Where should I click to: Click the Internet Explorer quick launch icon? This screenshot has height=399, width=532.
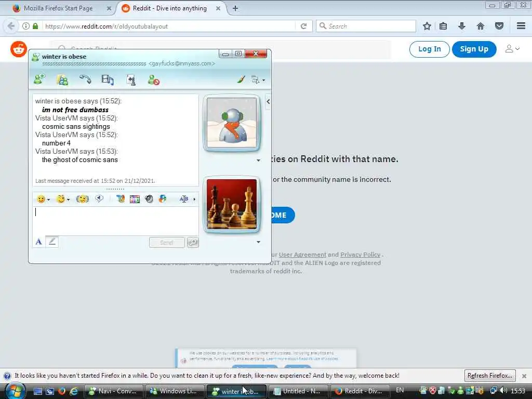click(73, 391)
